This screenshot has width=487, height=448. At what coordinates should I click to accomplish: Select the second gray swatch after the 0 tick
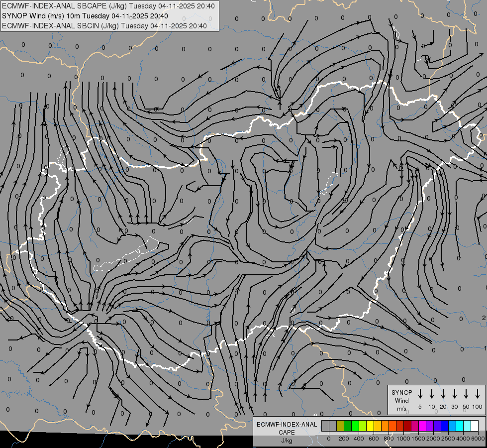333,426
